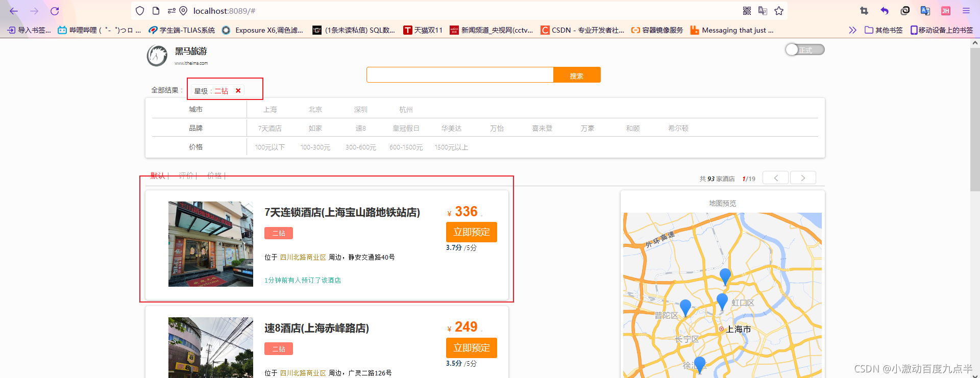This screenshot has height=378, width=980.
Task: Remove the 星级:二钻 filter with red X
Action: tap(238, 91)
